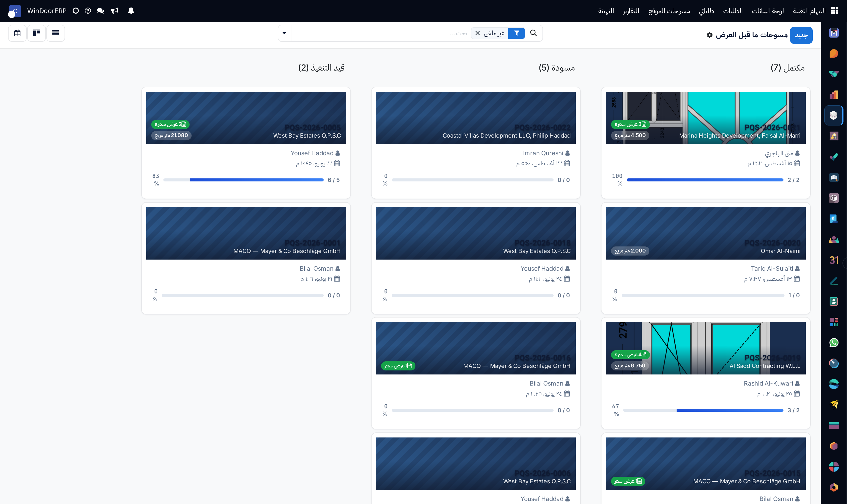The width and height of the screenshot is (847, 504).
Task: Click the 2.000 square meter badge
Action: (x=630, y=251)
